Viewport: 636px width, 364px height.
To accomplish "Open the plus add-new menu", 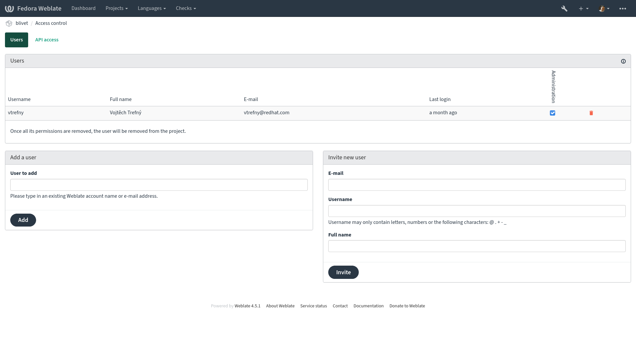I will coord(583,9).
